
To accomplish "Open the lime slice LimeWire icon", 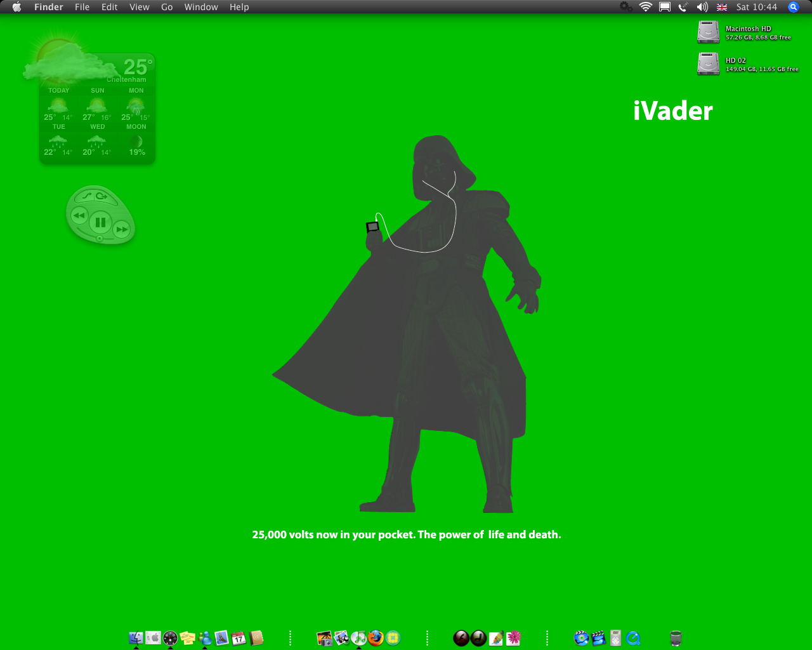I will point(393,638).
